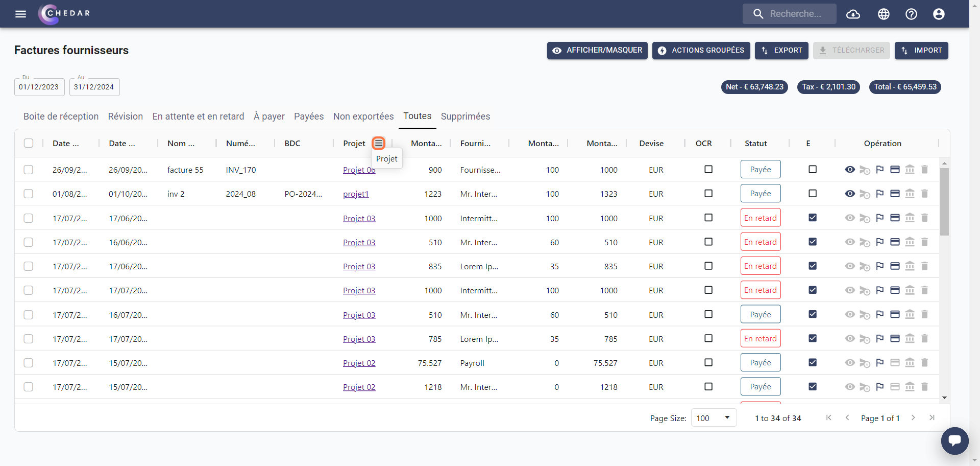Click the credit card icon in inv 2 row

pyautogui.click(x=895, y=194)
